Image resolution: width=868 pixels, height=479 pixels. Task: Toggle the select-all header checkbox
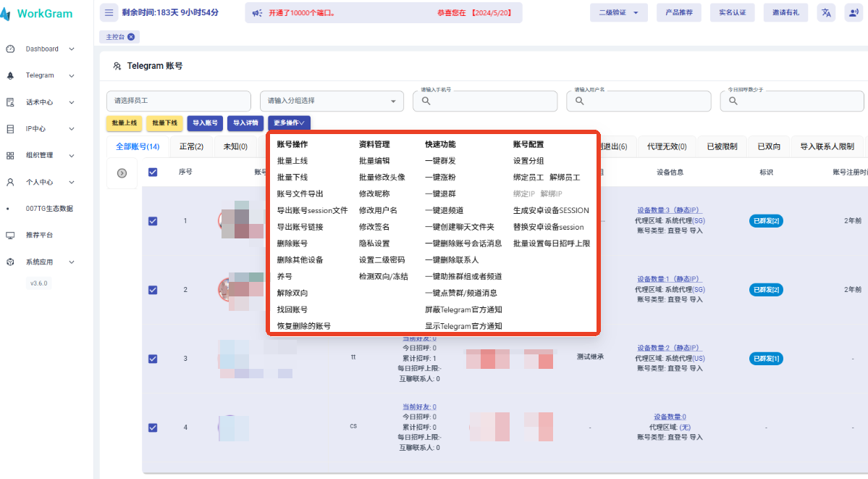click(153, 172)
